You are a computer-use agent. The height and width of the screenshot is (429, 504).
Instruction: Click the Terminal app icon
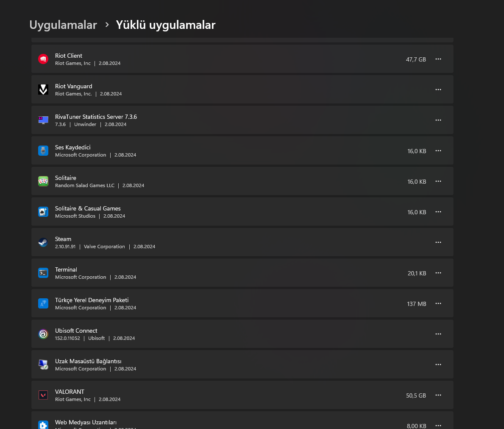(43, 273)
